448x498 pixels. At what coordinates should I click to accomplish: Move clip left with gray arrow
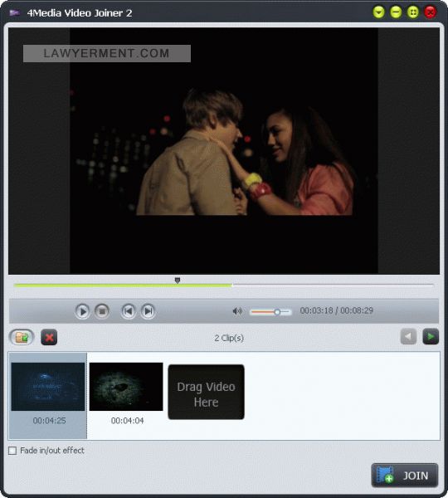click(x=408, y=336)
